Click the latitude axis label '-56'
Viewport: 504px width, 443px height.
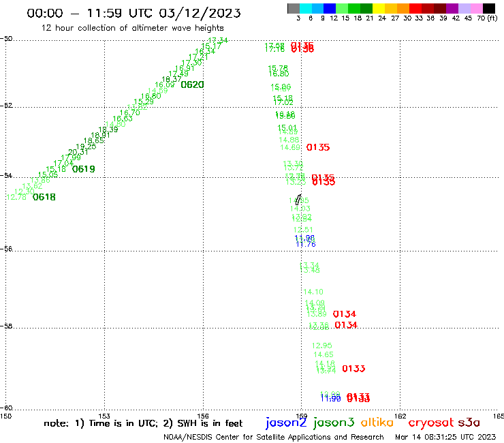tap(6, 249)
